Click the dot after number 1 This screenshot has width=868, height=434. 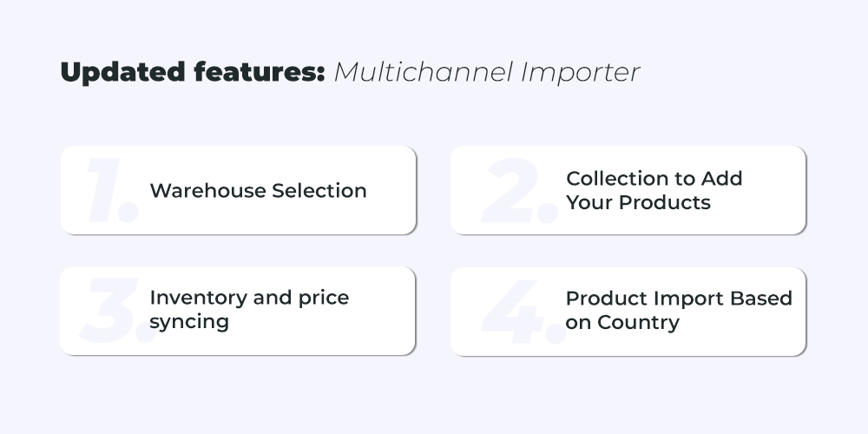click(x=128, y=212)
